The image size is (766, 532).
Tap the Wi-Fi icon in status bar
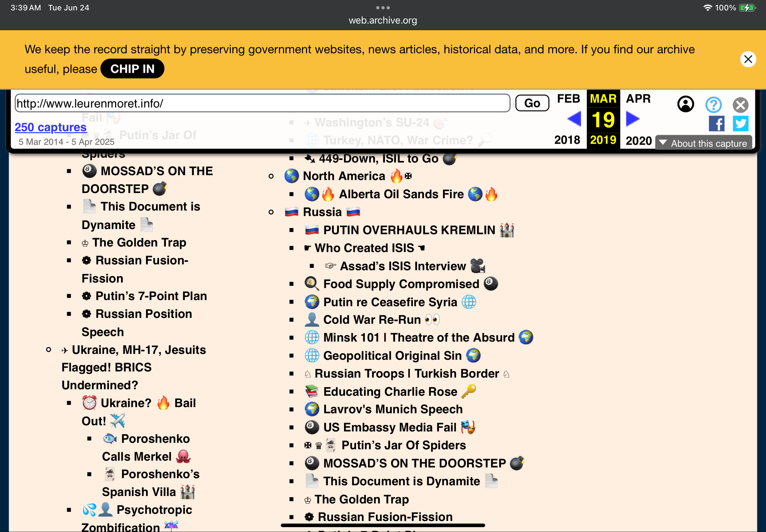click(x=707, y=8)
